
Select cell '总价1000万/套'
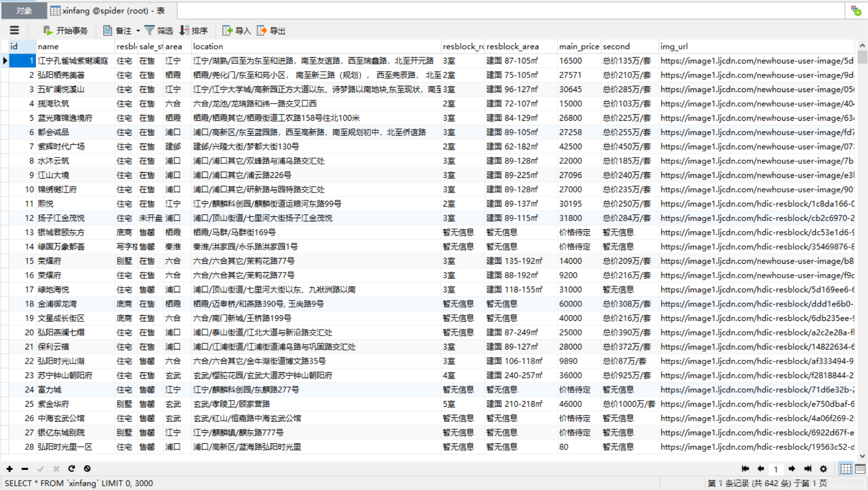(x=630, y=404)
